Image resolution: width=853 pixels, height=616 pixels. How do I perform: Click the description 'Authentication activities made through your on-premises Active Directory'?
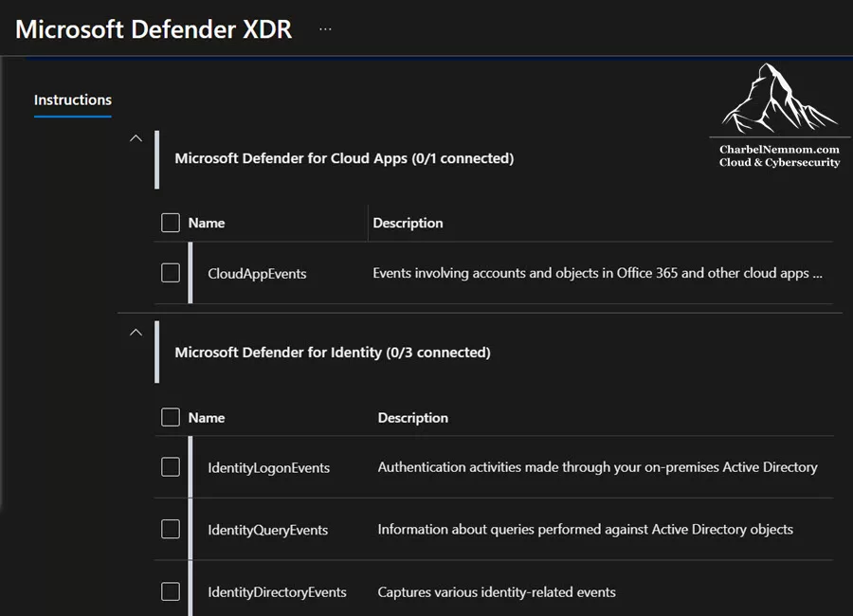tap(597, 467)
